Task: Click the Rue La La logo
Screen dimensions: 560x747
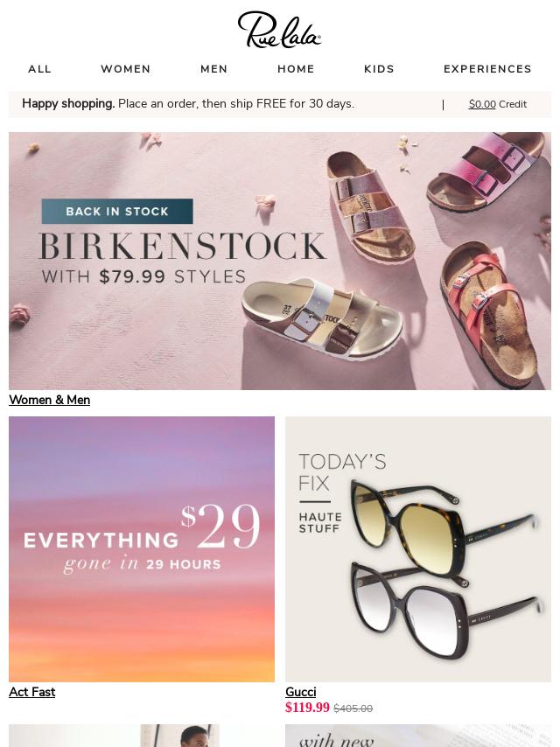Action: pyautogui.click(x=279, y=30)
